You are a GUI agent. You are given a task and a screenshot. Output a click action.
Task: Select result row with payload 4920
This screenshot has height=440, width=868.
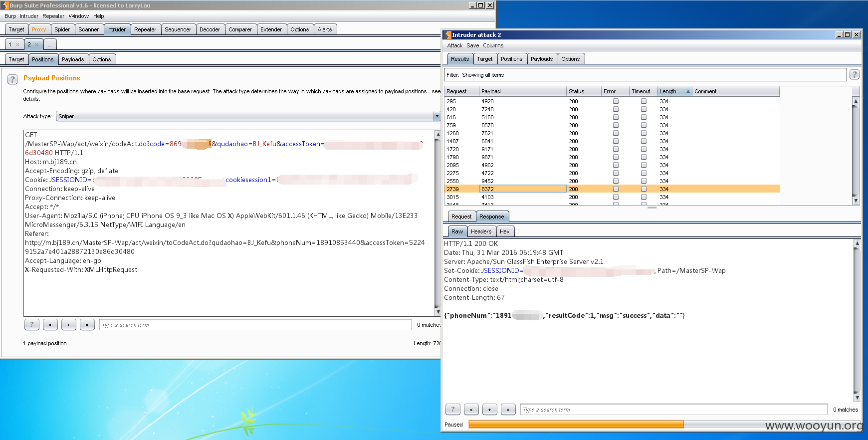point(612,101)
